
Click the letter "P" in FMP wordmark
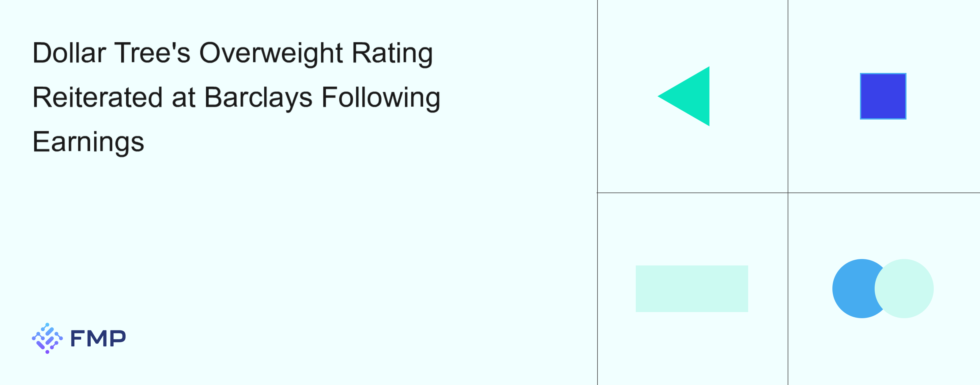[118, 338]
